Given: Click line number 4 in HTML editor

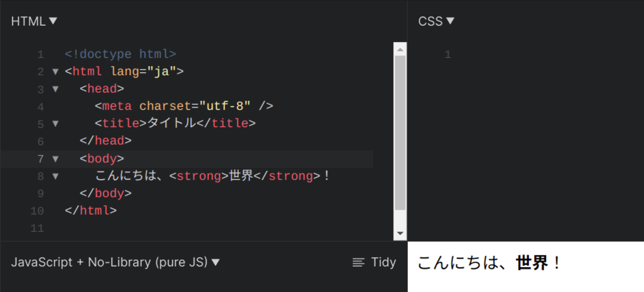Looking at the screenshot, I should [40, 106].
